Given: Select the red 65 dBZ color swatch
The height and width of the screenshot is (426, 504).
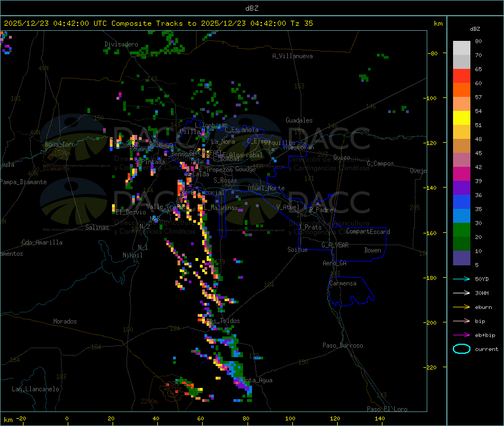Looking at the screenshot, I should tap(461, 76).
